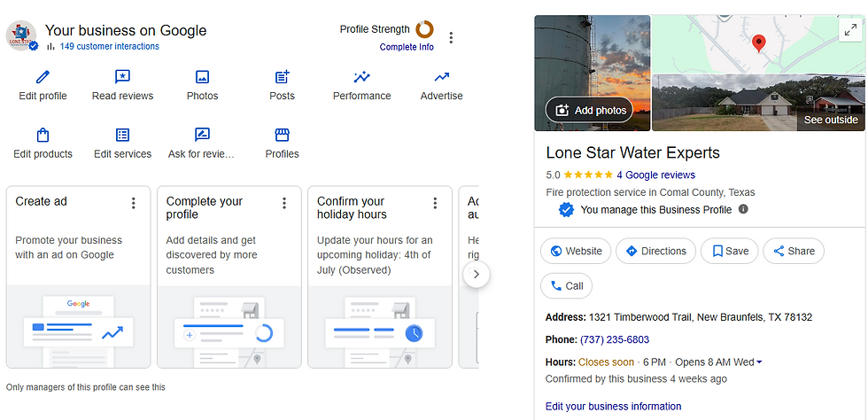
Task: Open Edit products shopping bag icon
Action: [43, 135]
